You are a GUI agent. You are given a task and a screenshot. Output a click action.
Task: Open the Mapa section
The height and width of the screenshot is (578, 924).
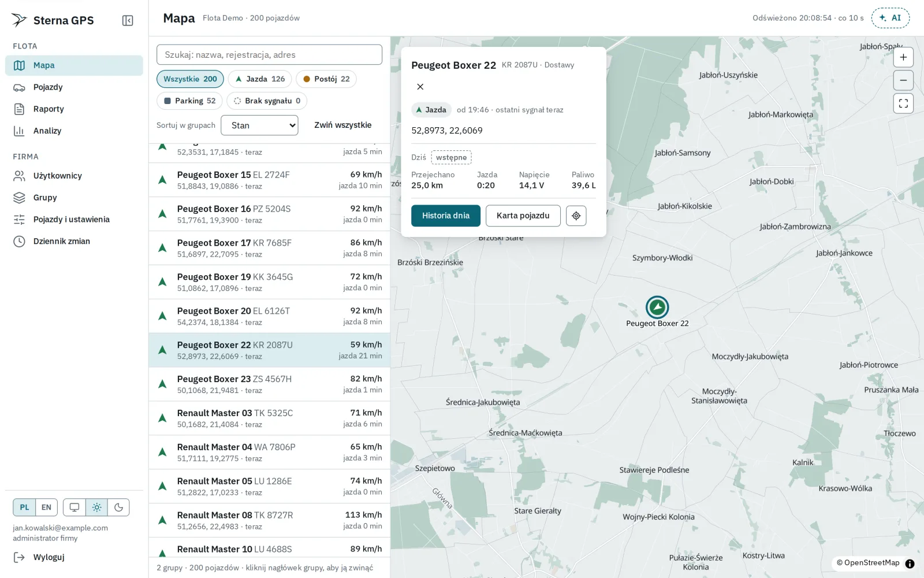coord(74,65)
